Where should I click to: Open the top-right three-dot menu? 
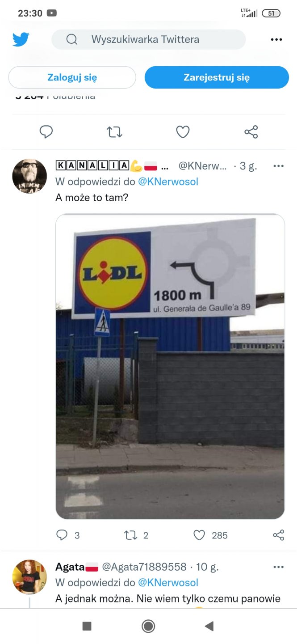click(x=276, y=39)
